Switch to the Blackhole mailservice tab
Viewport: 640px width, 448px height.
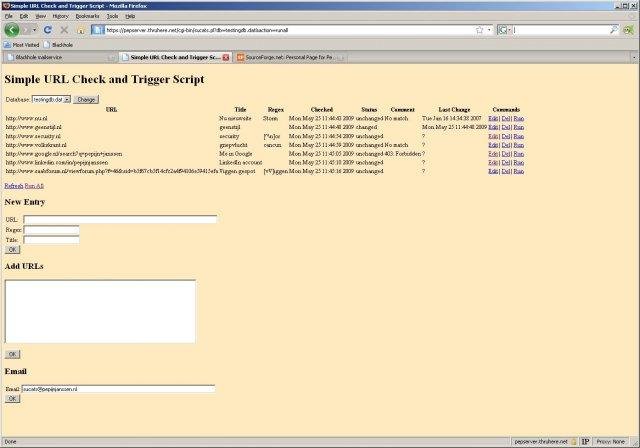(x=60, y=58)
